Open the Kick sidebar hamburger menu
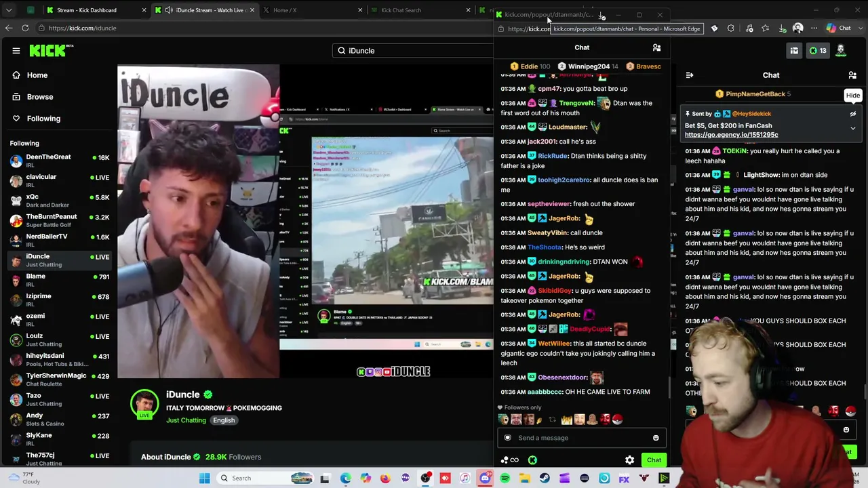 (16, 51)
